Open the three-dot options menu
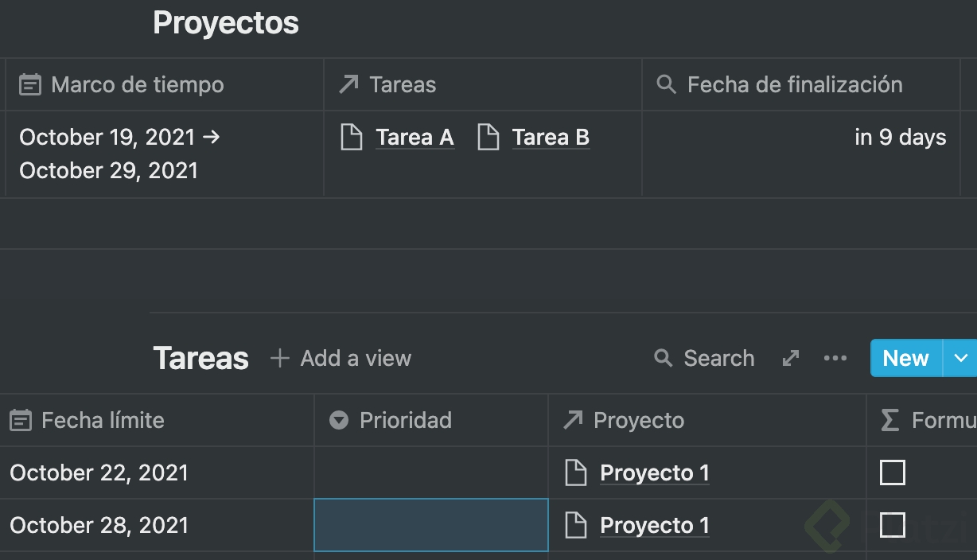 (x=835, y=358)
